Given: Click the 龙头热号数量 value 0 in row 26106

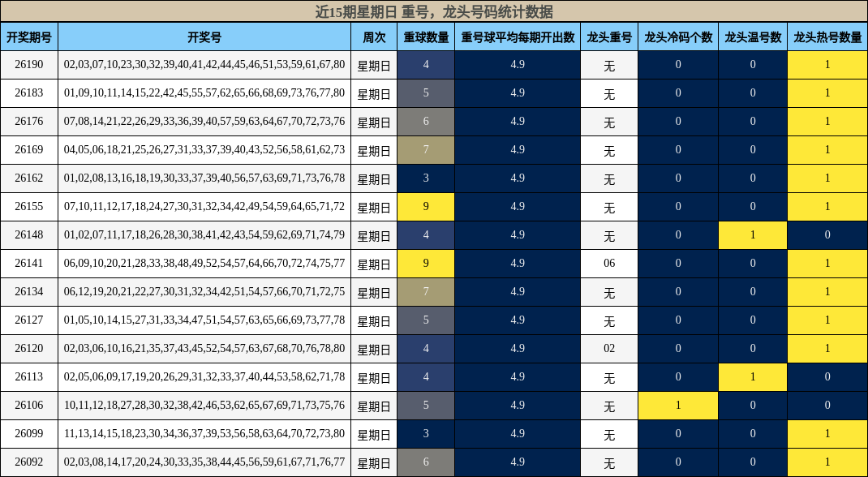Looking at the screenshot, I should click(x=827, y=406).
